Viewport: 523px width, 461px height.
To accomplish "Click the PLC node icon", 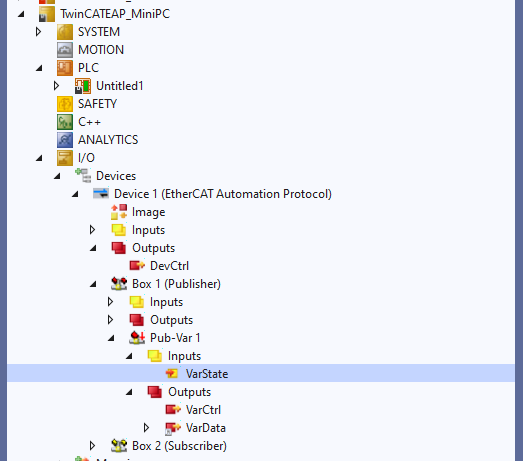I will (x=65, y=68).
